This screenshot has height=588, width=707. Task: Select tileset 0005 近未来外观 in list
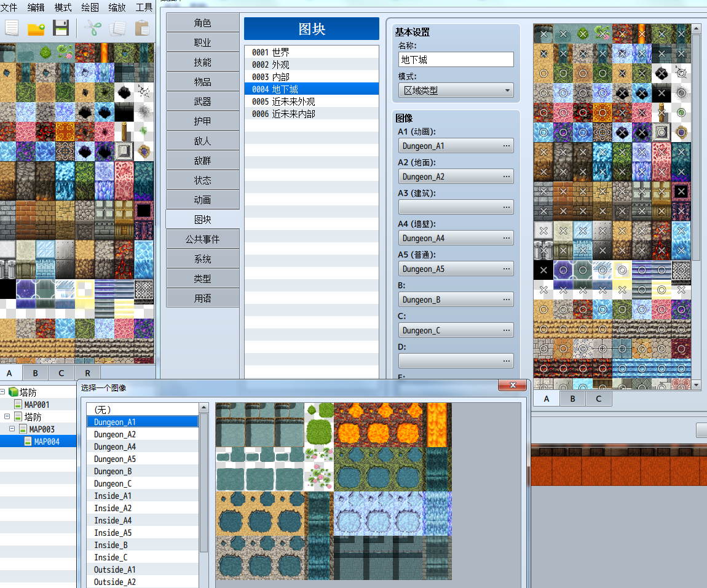tap(311, 101)
